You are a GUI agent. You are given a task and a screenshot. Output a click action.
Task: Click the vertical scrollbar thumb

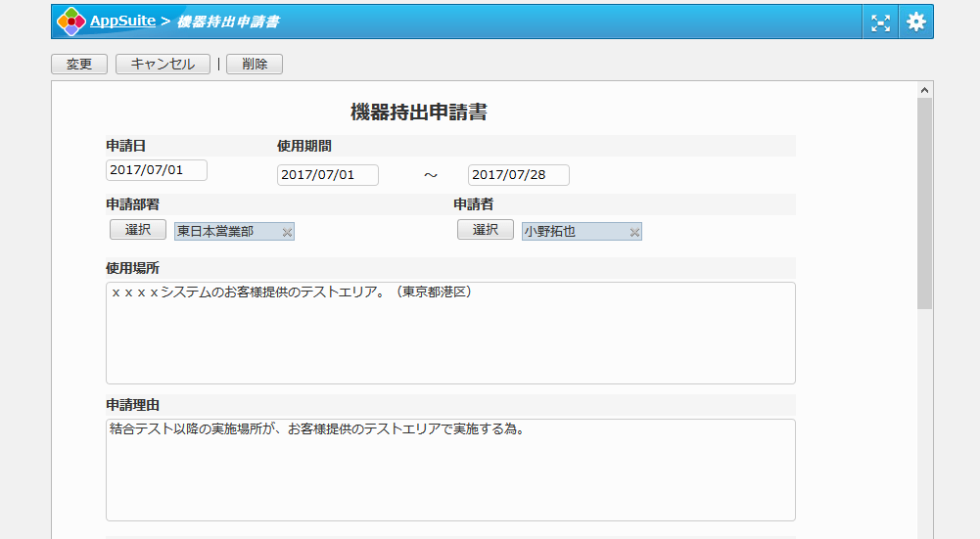click(x=924, y=203)
